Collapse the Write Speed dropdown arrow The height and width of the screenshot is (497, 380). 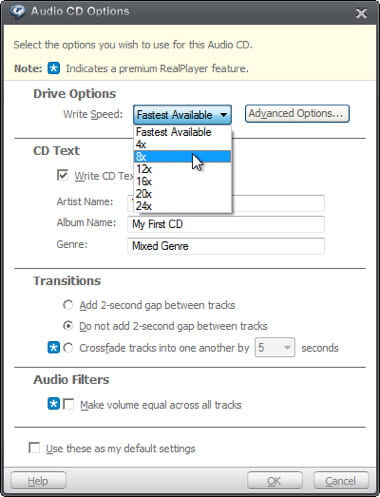point(224,115)
